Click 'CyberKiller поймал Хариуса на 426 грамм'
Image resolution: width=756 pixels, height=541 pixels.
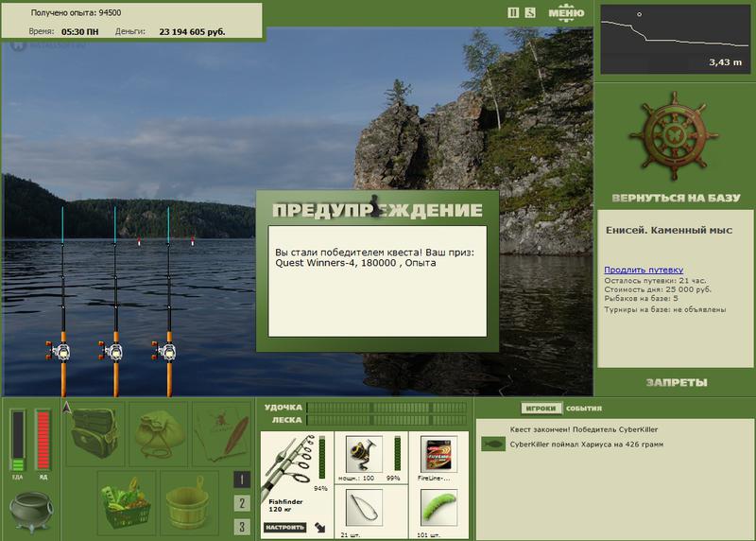click(587, 444)
